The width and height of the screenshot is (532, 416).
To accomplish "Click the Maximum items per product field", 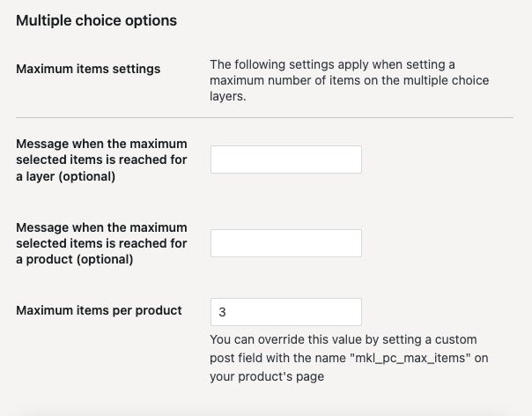I will pos(286,312).
